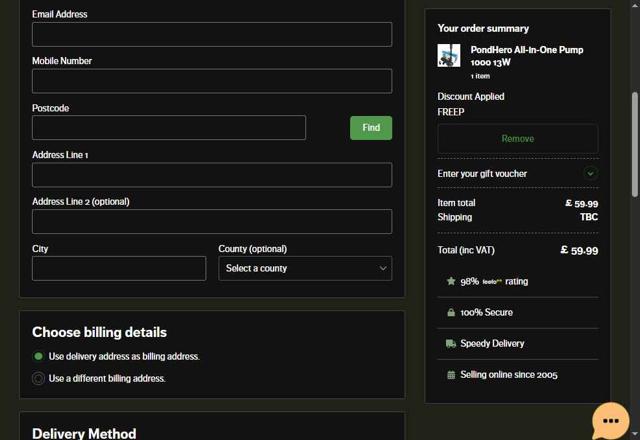Click the Speedy Delivery text
This screenshot has height=440, width=640.
click(492, 343)
